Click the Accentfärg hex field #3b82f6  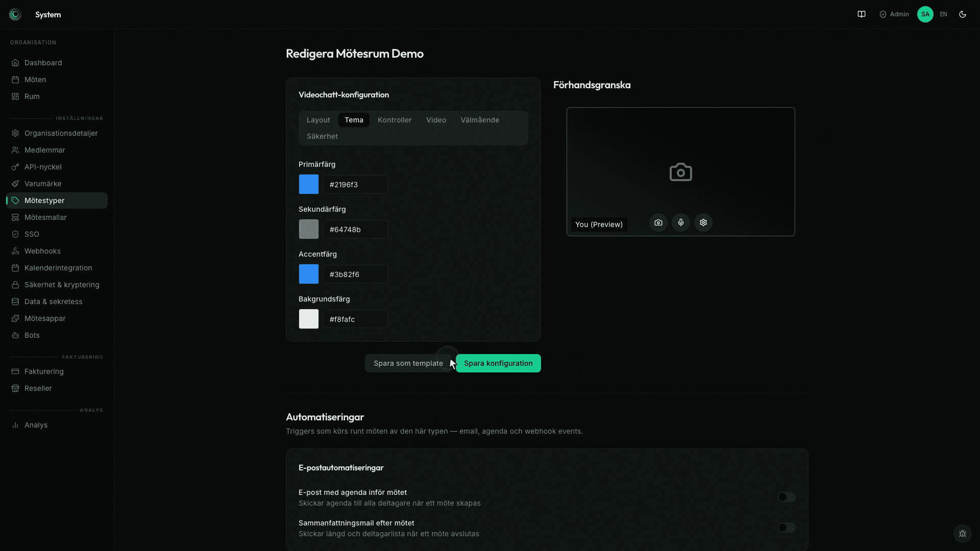pyautogui.click(x=356, y=274)
